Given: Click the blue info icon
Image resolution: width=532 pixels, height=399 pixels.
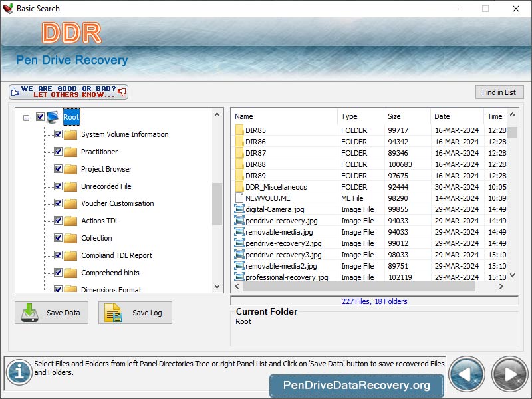Looking at the screenshot, I should tap(19, 372).
